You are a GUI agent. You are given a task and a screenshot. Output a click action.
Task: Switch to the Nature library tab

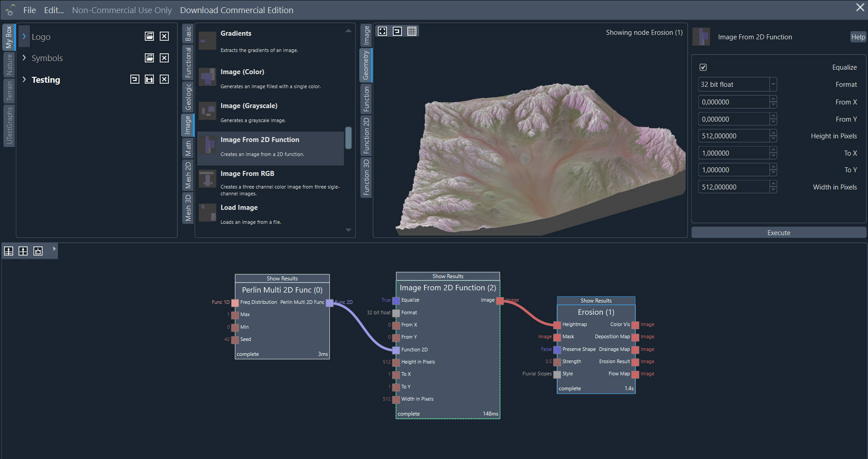[9, 65]
